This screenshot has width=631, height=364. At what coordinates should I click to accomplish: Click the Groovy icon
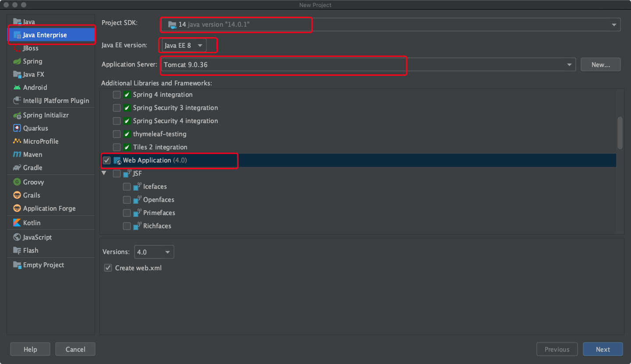point(17,182)
